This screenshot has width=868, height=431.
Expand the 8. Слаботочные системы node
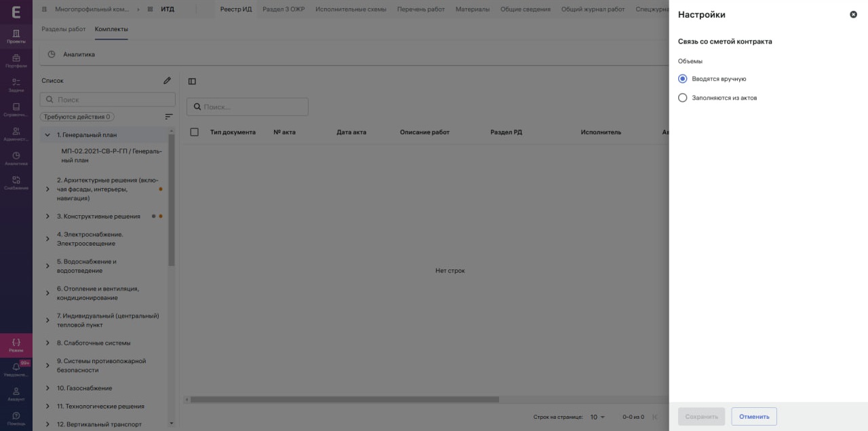click(47, 343)
